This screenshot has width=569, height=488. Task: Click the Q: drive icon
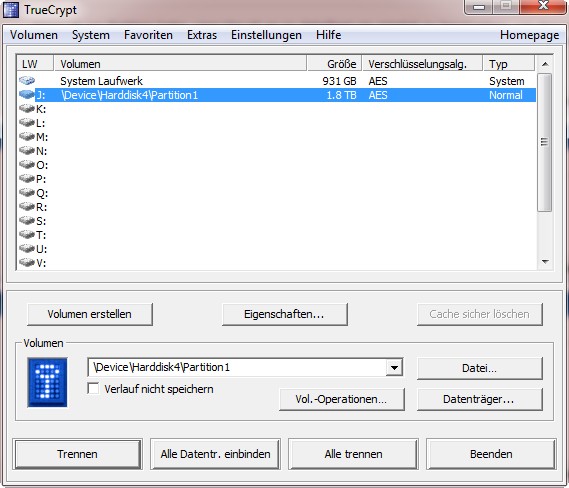pyautogui.click(x=27, y=193)
